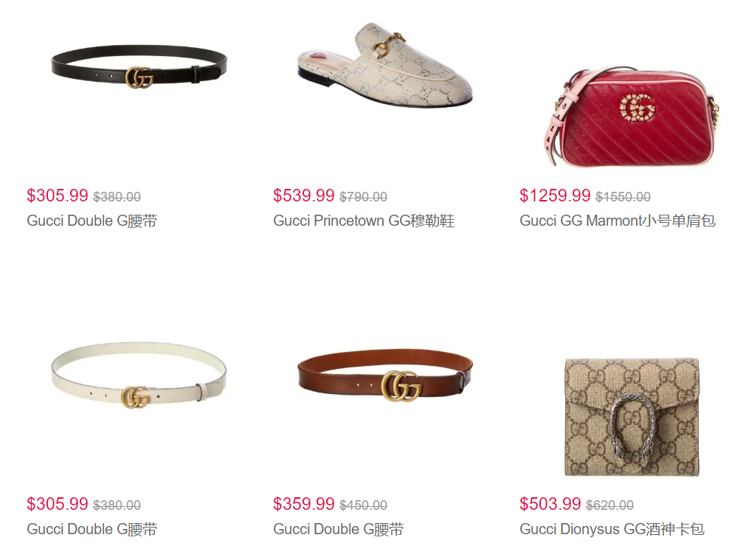Open the black Gucci Double G belt image

(139, 66)
